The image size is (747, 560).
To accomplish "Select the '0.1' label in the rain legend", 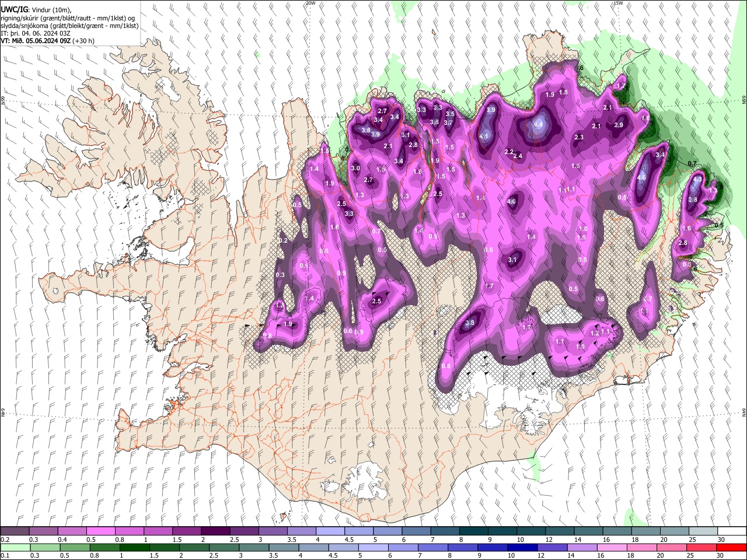I will pos(5,556).
